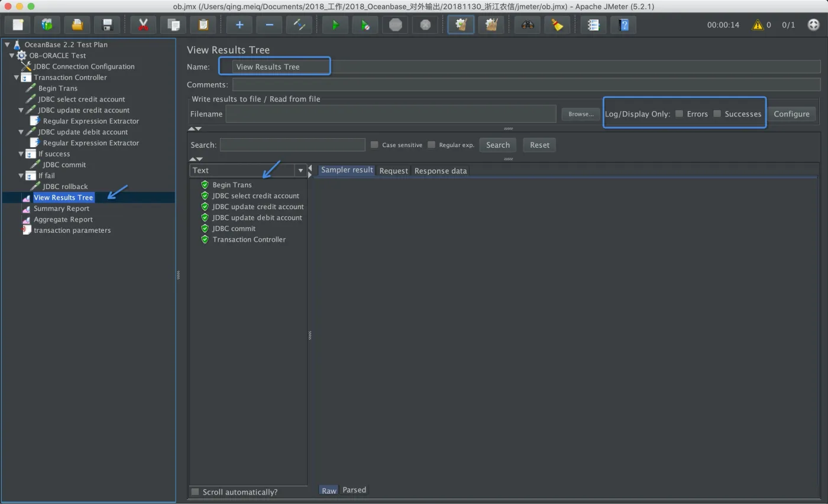
Task: Open the Help question mark icon
Action: [623, 25]
